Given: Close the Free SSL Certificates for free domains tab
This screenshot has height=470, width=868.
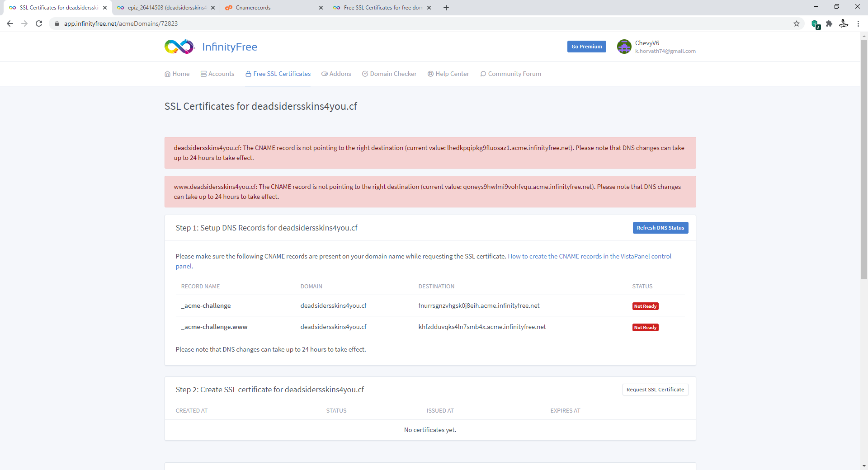Looking at the screenshot, I should 429,8.
